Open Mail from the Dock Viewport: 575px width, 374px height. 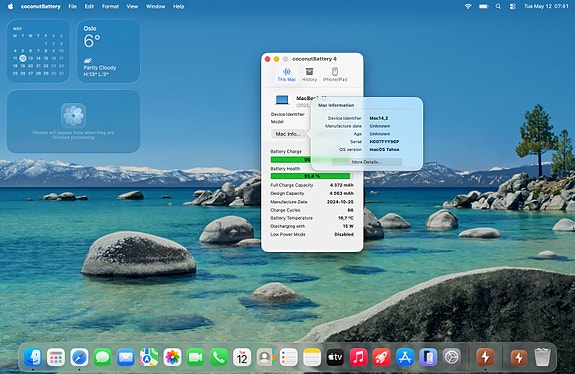pyautogui.click(x=126, y=357)
